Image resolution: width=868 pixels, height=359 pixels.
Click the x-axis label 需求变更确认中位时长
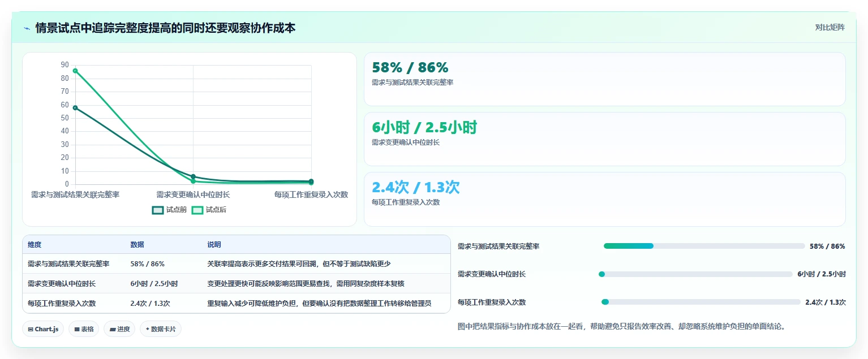(193, 194)
